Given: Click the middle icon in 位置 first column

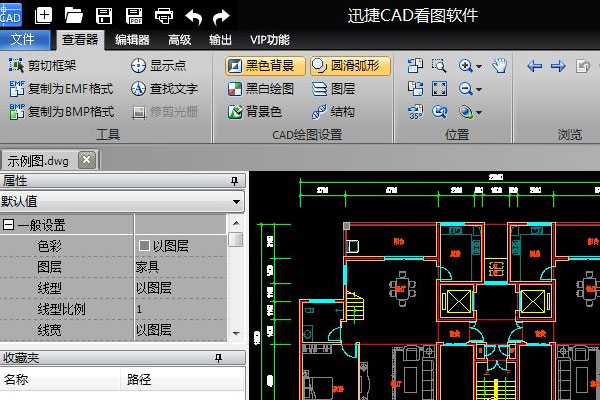Looking at the screenshot, I should (x=415, y=89).
